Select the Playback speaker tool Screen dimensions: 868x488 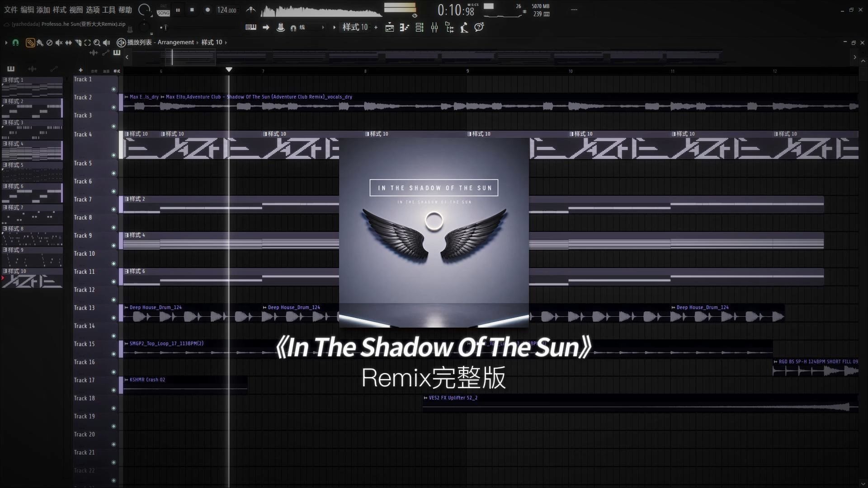[107, 42]
